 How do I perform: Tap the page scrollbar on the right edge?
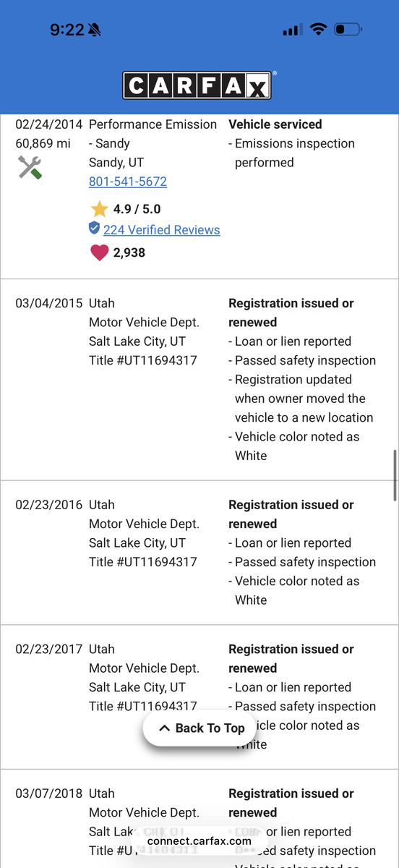(395, 475)
